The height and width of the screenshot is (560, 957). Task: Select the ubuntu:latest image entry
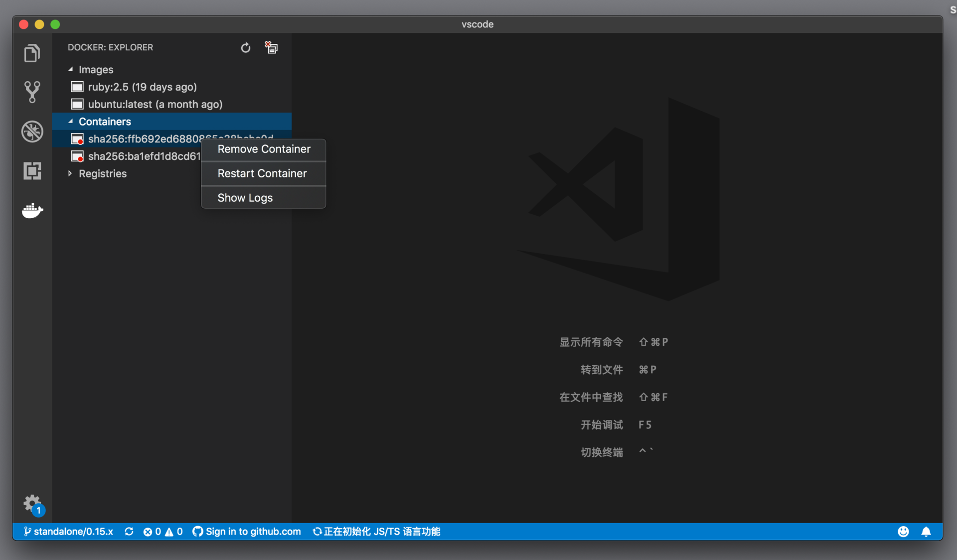(x=155, y=105)
